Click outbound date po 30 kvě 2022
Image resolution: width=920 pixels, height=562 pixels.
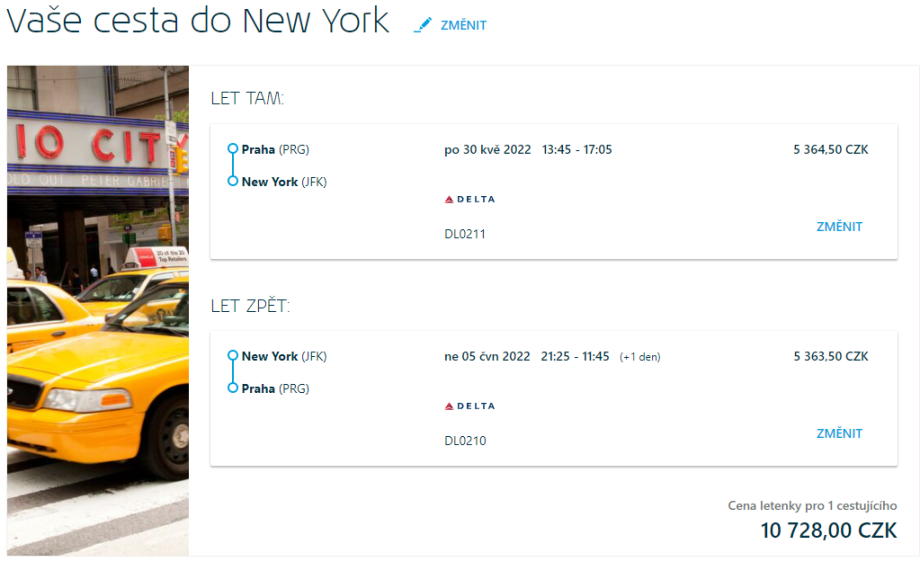tap(487, 150)
